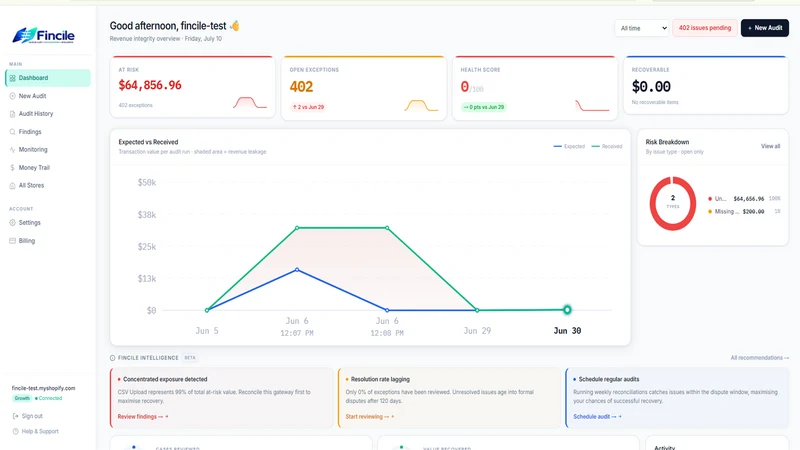
Task: Click the Connected status label
Action: point(48,398)
